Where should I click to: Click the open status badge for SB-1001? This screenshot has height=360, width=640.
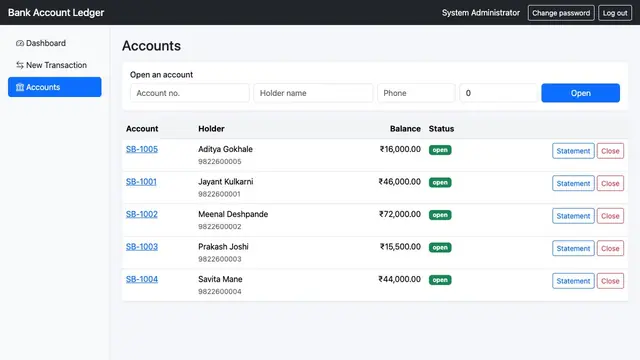coord(440,182)
